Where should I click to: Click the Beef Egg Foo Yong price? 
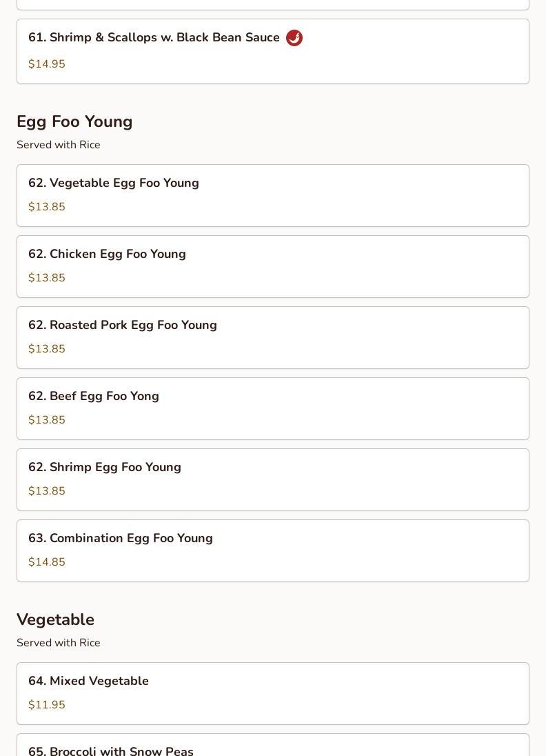(47, 420)
